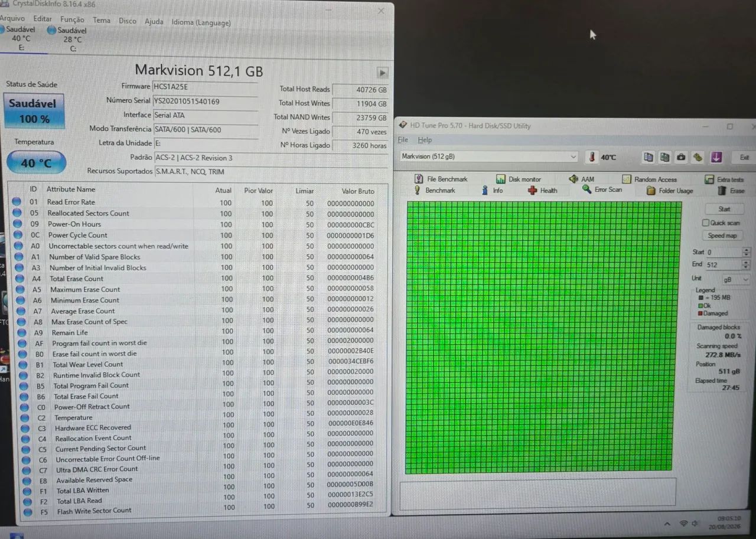
Task: Click the status circle for Read Error Rate
Action: pos(17,202)
